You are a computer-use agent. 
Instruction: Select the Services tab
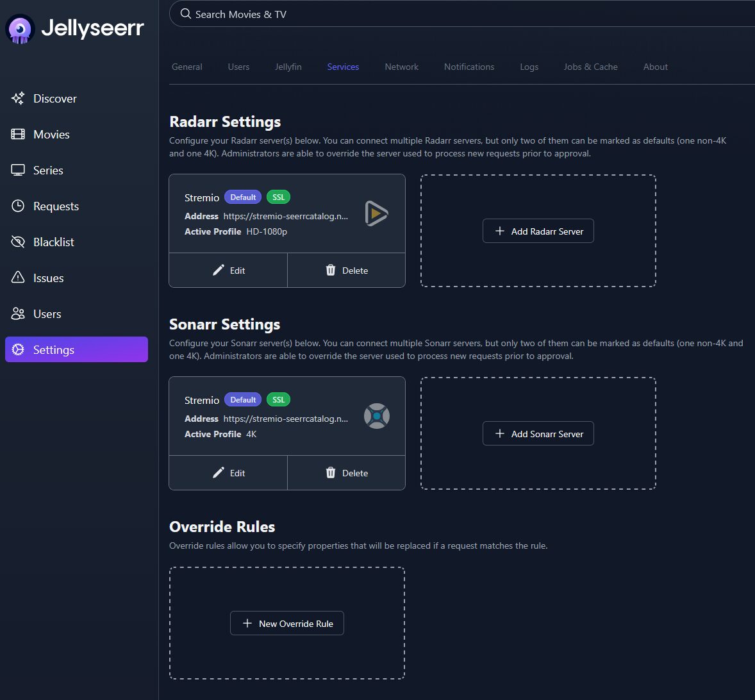(343, 67)
